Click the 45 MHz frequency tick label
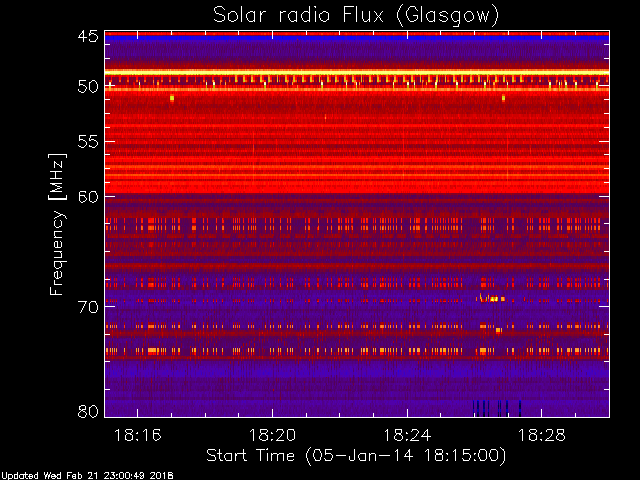The height and width of the screenshot is (480, 640). tap(88, 37)
